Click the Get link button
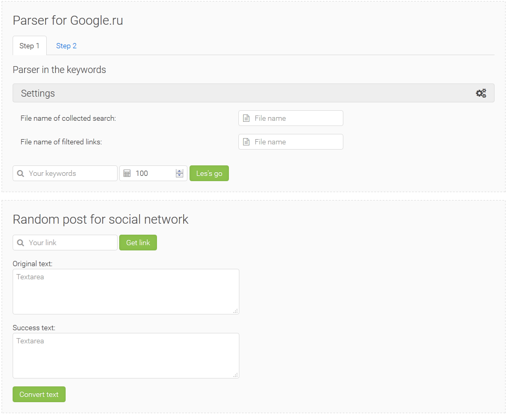Image resolution: width=514 pixels, height=420 pixels. [x=138, y=243]
